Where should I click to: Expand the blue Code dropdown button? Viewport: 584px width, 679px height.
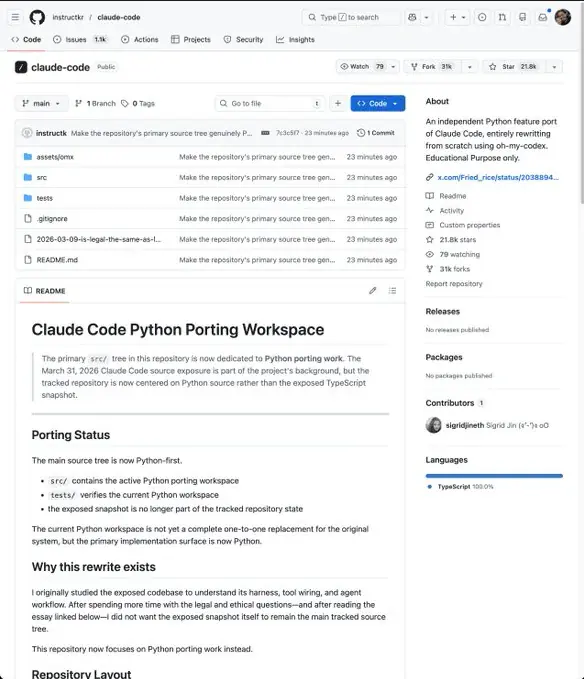point(378,103)
